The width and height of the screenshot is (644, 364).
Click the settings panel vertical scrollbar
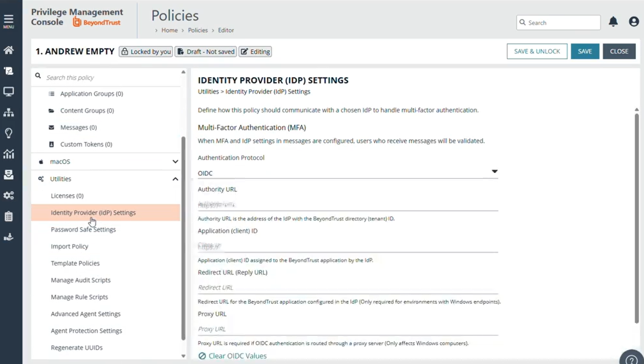(637, 218)
